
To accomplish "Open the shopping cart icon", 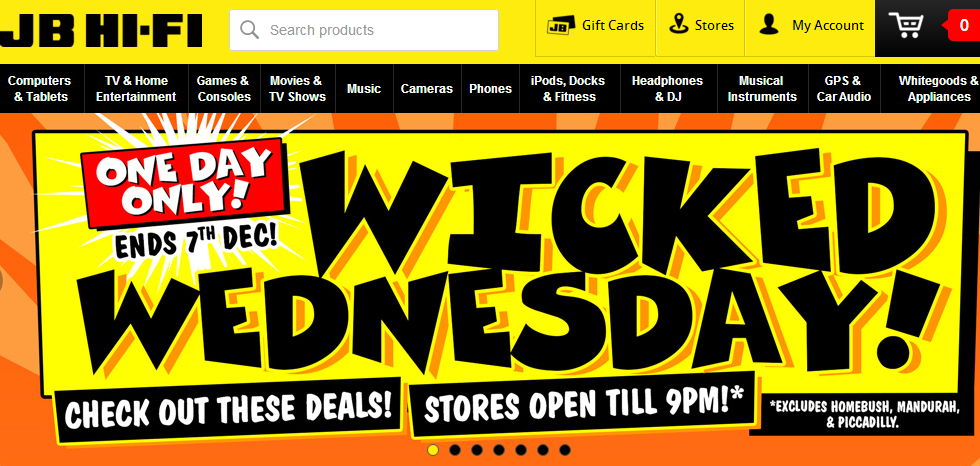I will coord(907,26).
